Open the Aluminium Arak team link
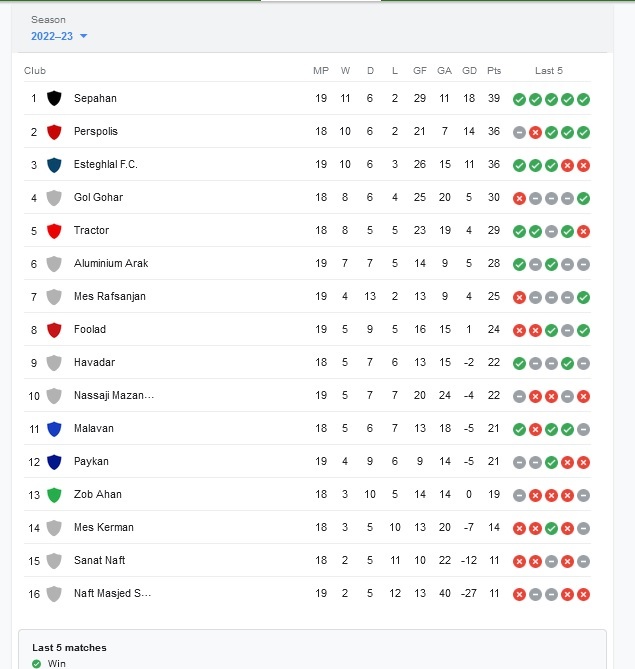635x669 pixels. (111, 263)
